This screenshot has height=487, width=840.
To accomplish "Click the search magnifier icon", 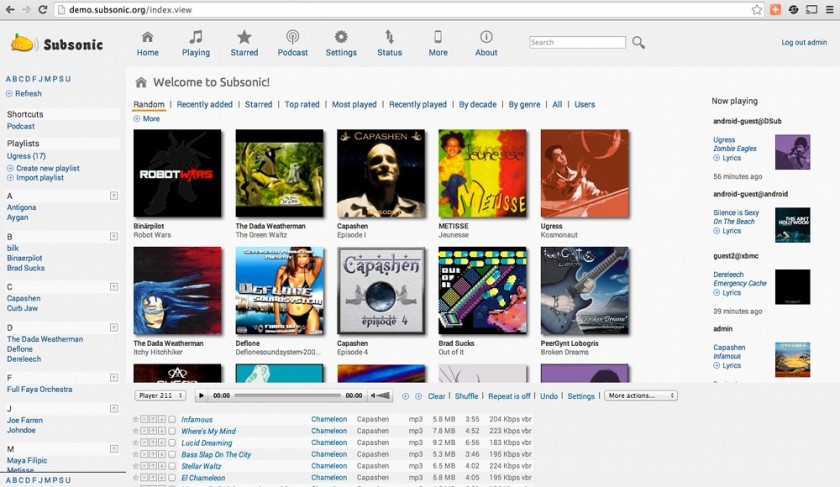I will (639, 43).
